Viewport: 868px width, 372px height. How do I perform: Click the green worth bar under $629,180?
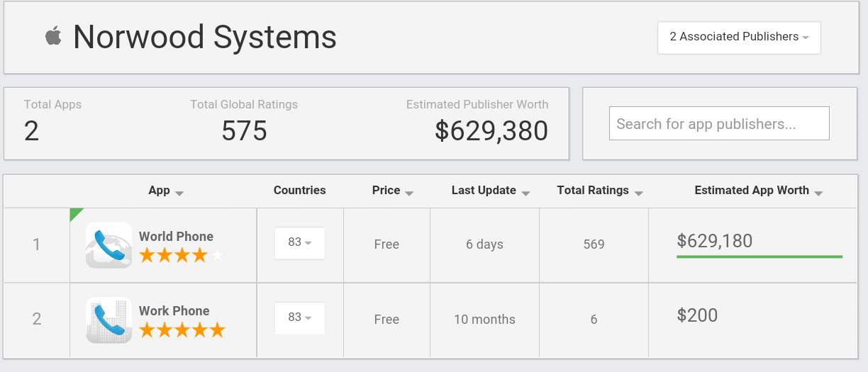[759, 257]
